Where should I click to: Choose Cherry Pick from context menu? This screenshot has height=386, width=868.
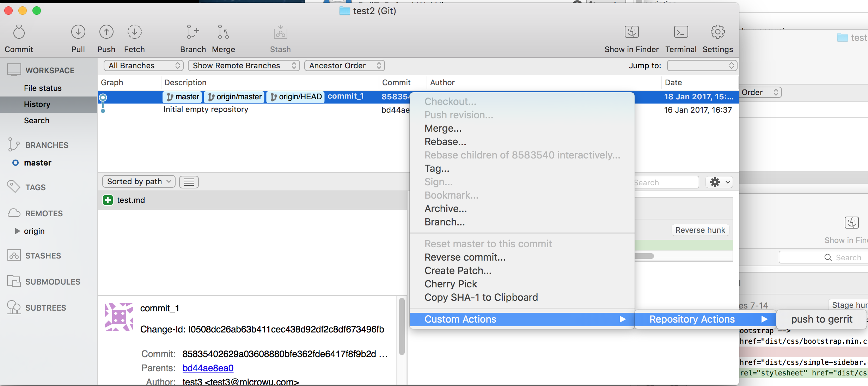(x=451, y=284)
